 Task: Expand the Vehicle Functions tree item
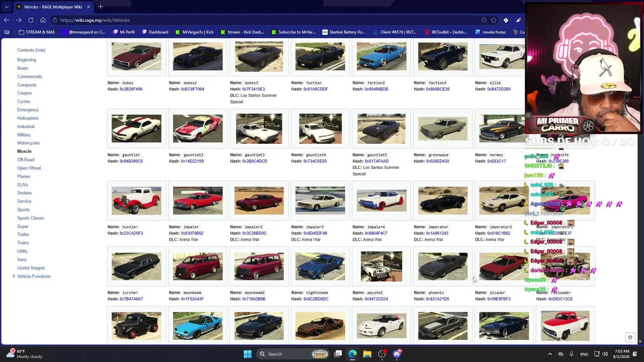14,277
